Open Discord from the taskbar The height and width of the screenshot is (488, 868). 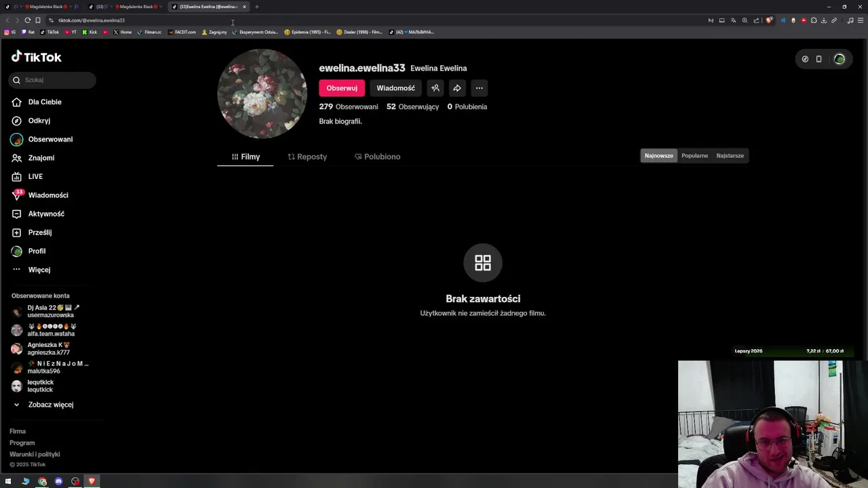(x=58, y=481)
